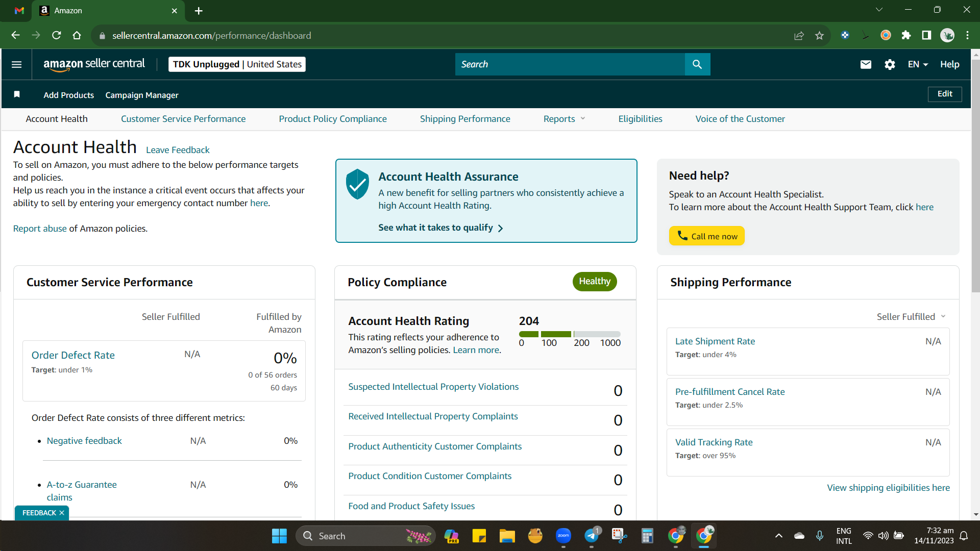This screenshot has width=980, height=551.
Task: Click the Call me now button
Action: click(707, 236)
